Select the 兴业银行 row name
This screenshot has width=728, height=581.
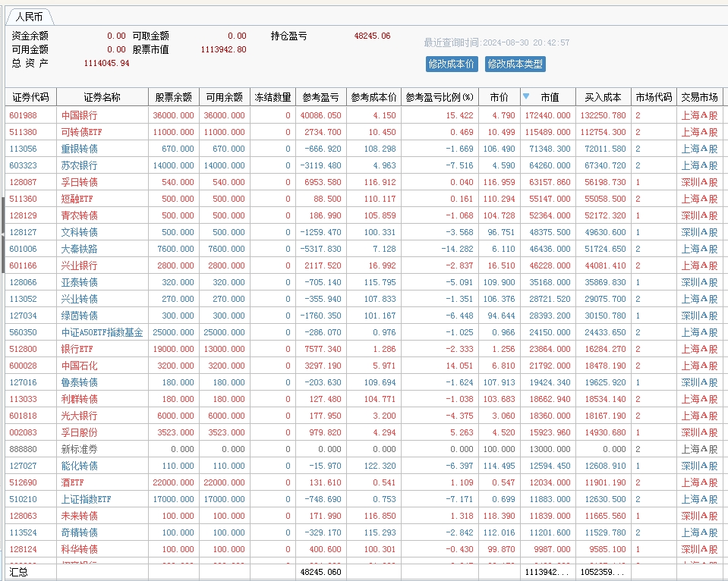(x=80, y=266)
